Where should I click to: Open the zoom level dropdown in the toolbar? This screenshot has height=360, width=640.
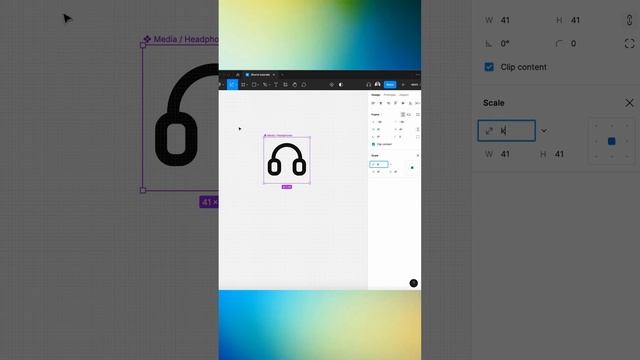[415, 84]
